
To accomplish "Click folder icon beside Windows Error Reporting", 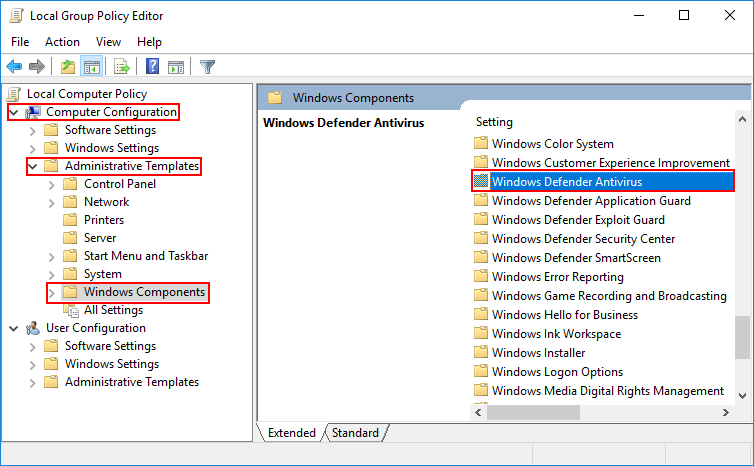I will point(481,276).
